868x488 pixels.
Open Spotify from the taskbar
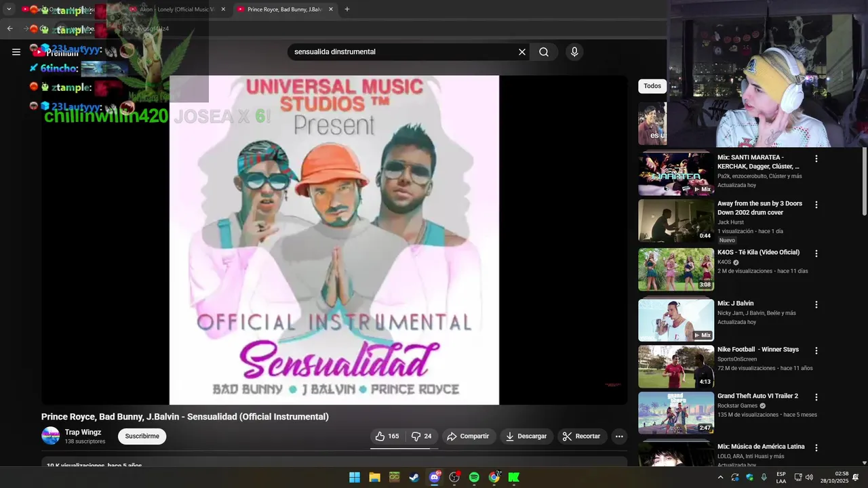474,477
